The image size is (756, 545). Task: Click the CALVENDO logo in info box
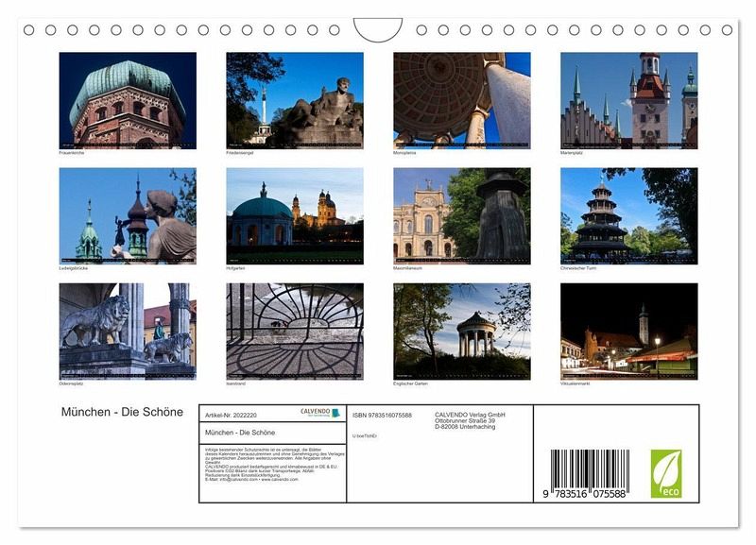316,413
